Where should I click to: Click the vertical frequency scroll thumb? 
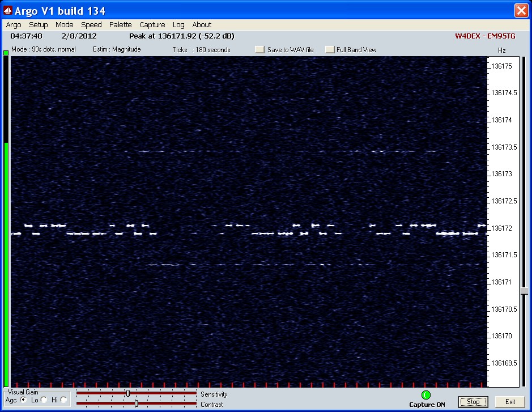pos(524,291)
